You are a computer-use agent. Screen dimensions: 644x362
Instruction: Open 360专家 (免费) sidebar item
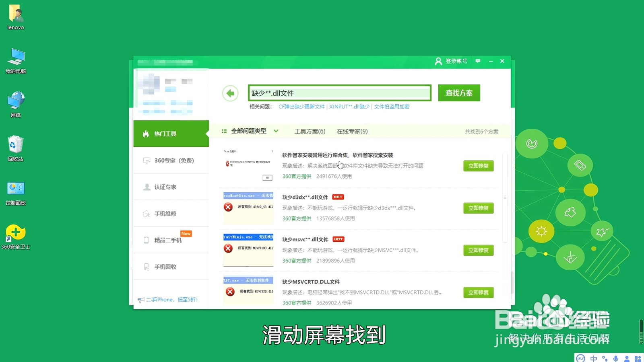(171, 160)
